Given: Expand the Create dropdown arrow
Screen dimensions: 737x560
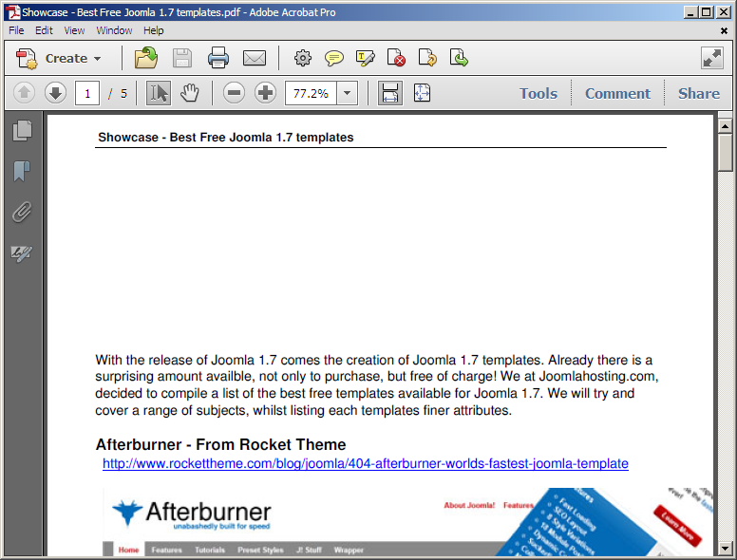Looking at the screenshot, I should 97,59.
